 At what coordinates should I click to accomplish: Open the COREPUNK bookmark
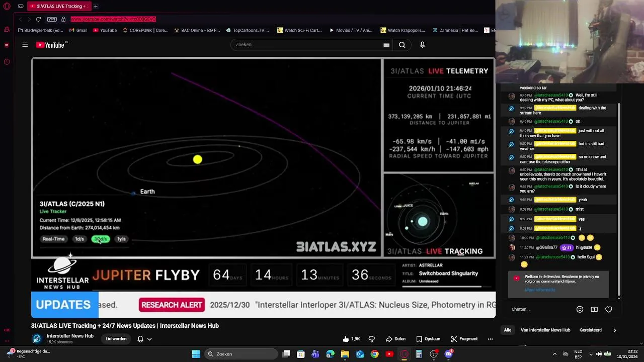pyautogui.click(x=145, y=30)
